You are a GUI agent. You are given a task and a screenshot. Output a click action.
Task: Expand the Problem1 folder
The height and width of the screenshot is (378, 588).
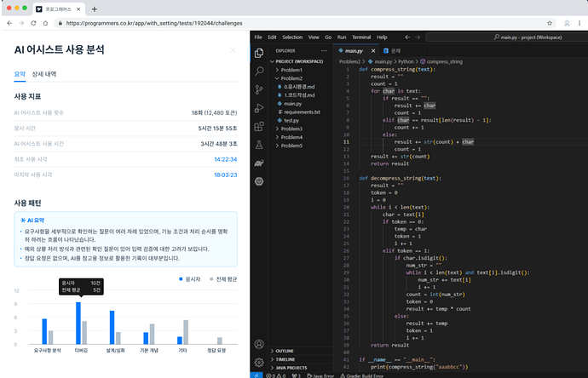tap(291, 69)
